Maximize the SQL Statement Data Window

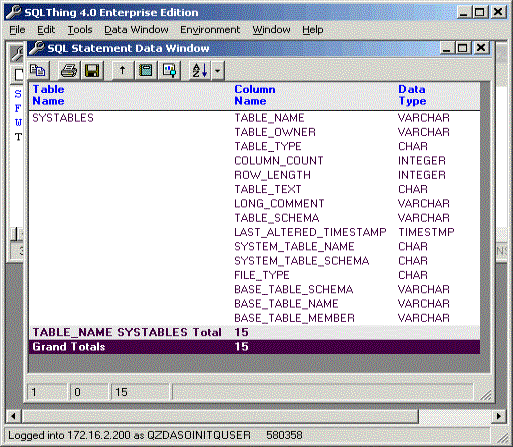tap(463, 48)
